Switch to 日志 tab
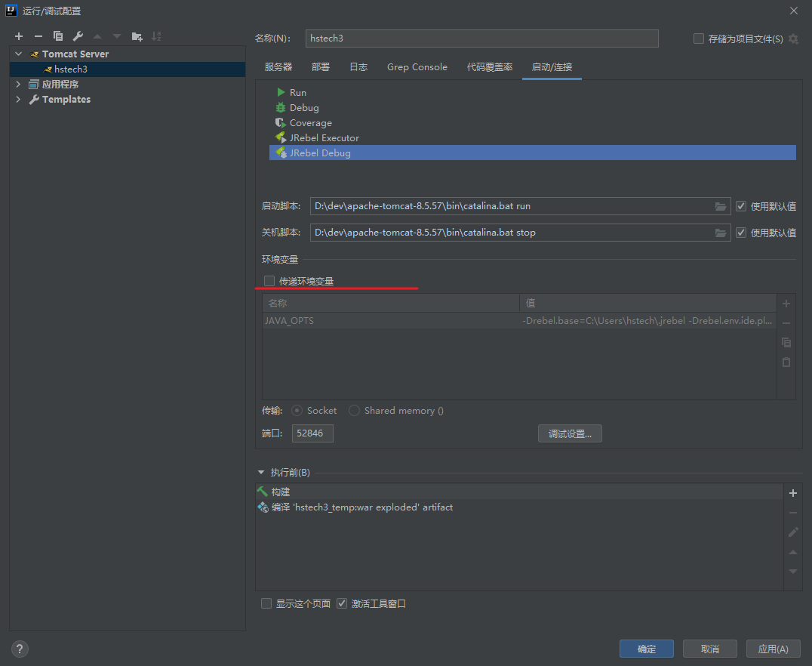The width and height of the screenshot is (812, 666). [358, 67]
